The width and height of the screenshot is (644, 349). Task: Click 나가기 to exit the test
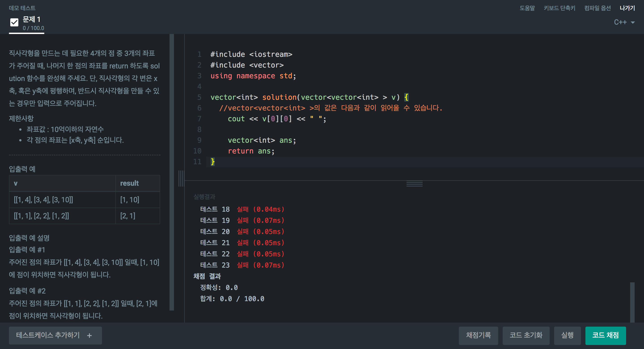[627, 8]
